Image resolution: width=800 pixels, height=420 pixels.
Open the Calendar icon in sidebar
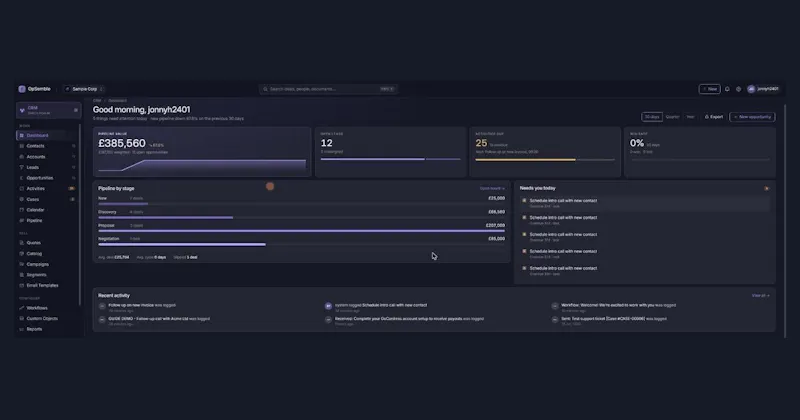(21, 210)
